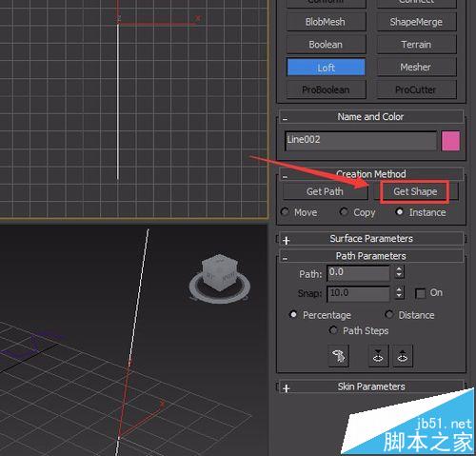The height and width of the screenshot is (456, 476).
Task: Click the Pick Shape arrow icon
Action: (x=339, y=356)
